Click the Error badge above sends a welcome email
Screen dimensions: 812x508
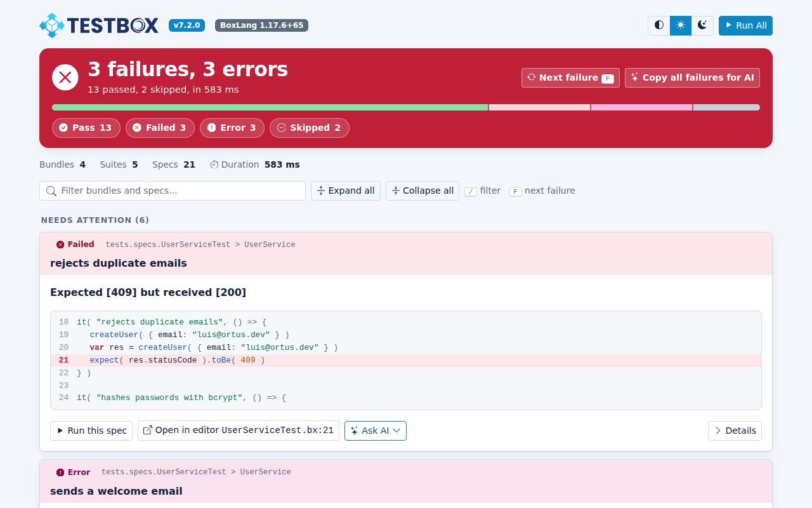point(73,472)
